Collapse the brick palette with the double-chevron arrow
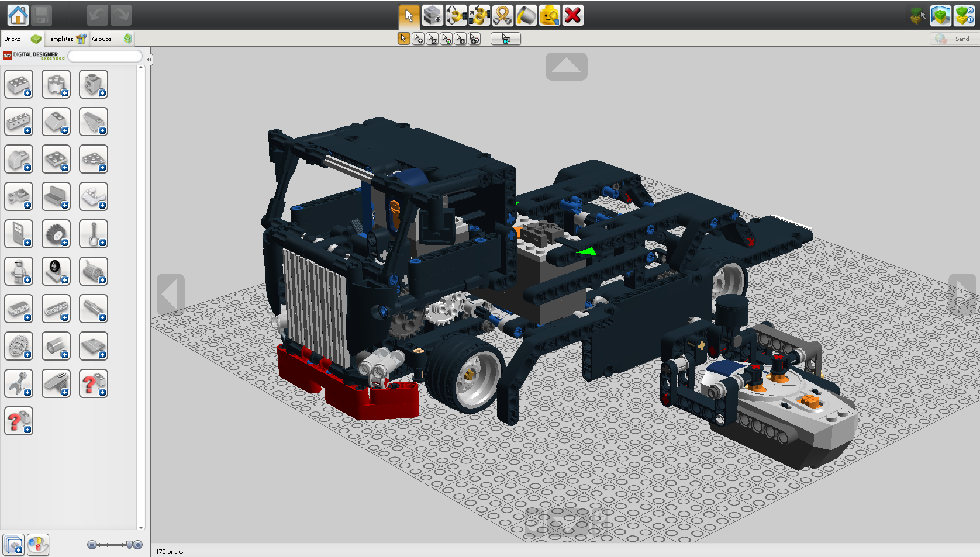980x557 pixels. pyautogui.click(x=149, y=58)
